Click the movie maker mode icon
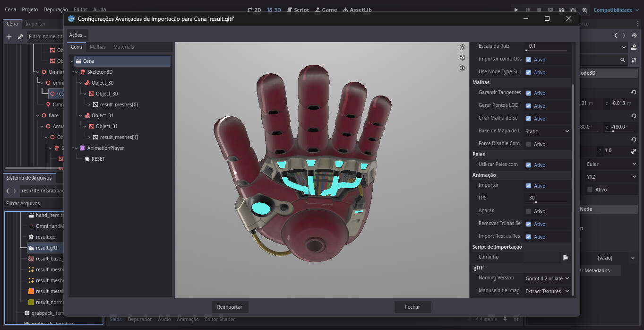 point(585,10)
